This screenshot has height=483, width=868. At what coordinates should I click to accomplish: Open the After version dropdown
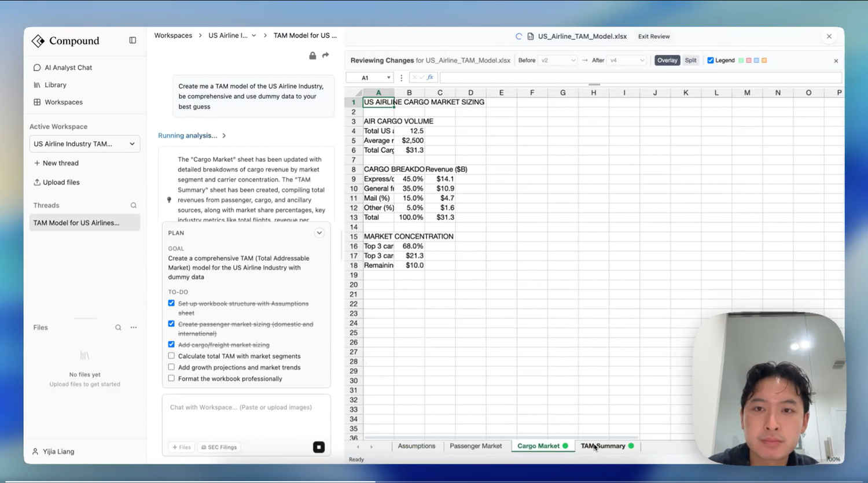627,60
